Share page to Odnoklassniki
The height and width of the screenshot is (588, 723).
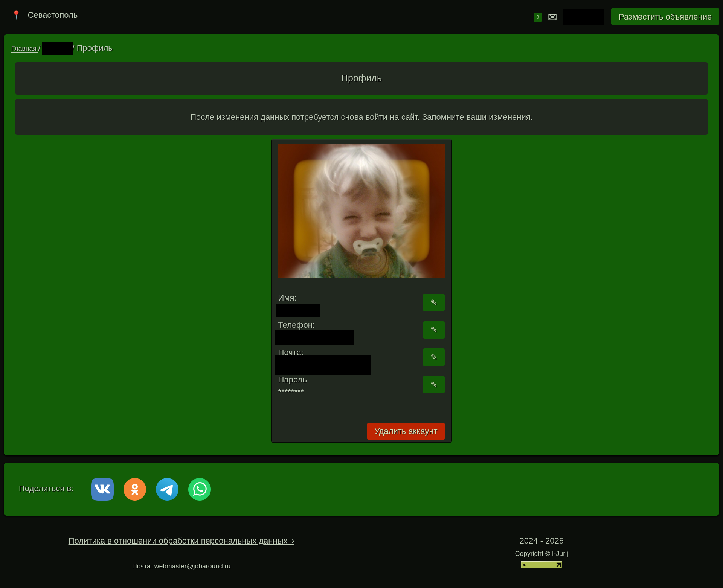click(135, 489)
